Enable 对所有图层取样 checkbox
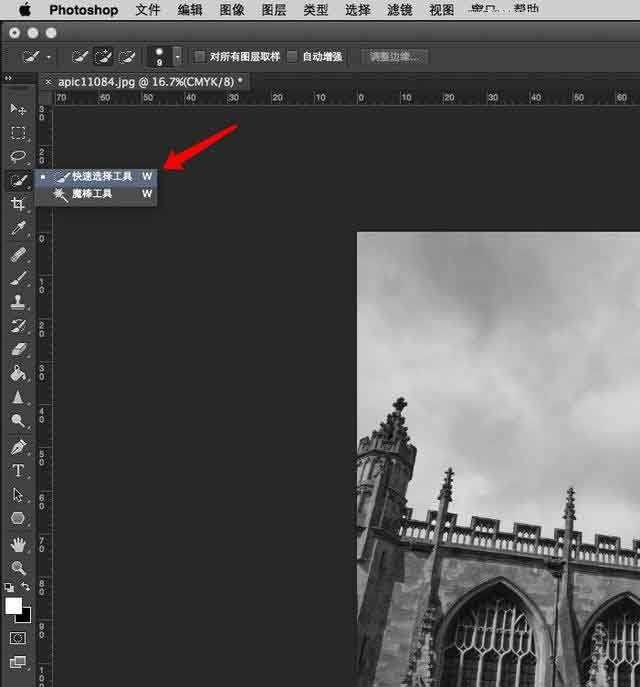640x687 pixels. (200, 56)
